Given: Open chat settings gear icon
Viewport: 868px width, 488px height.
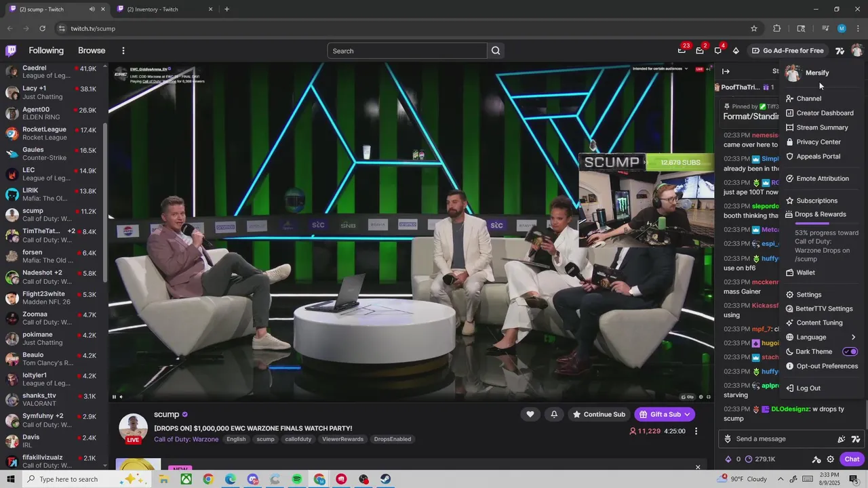Looking at the screenshot, I should tap(830, 459).
